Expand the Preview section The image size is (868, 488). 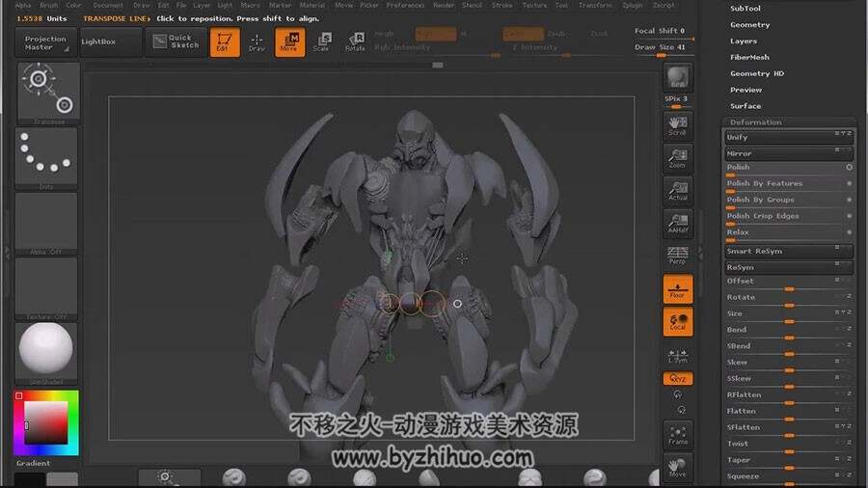tap(746, 90)
